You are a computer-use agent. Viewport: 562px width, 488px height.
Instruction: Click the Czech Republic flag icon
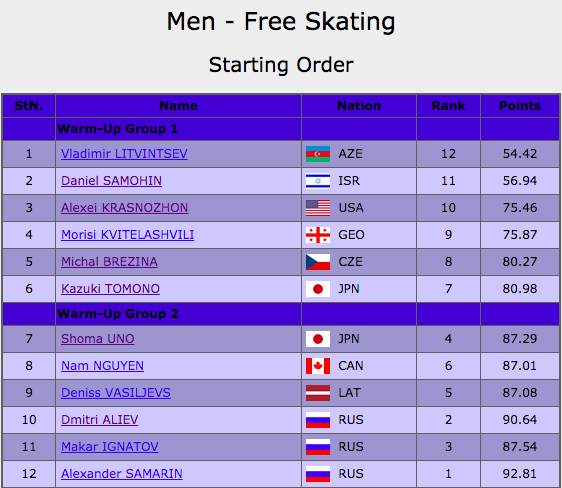pos(318,262)
